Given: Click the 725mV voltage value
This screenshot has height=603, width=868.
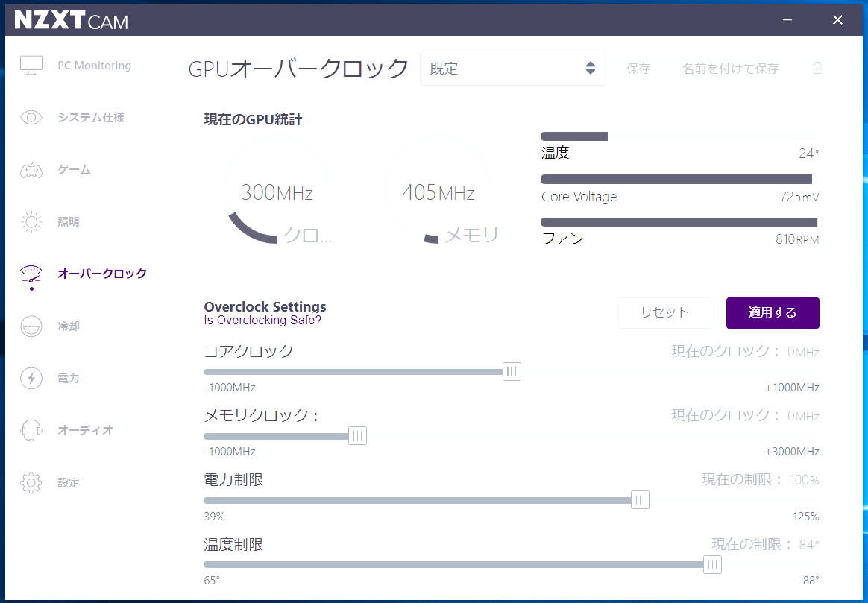Looking at the screenshot, I should (x=799, y=197).
